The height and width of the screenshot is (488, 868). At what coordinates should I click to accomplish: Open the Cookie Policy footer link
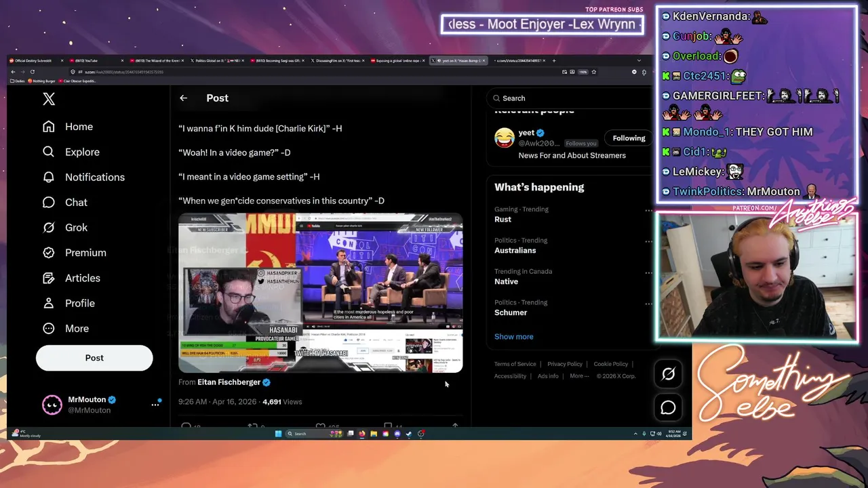(x=611, y=364)
